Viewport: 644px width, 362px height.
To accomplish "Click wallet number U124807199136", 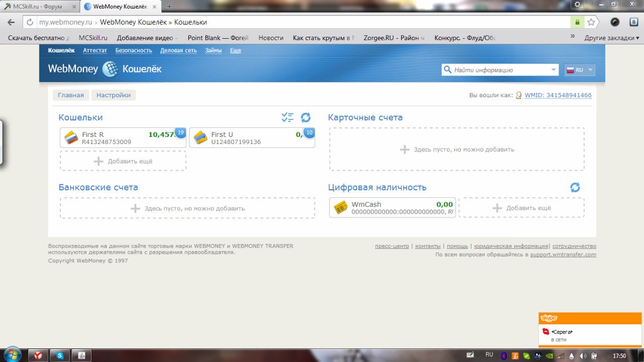I will [236, 142].
